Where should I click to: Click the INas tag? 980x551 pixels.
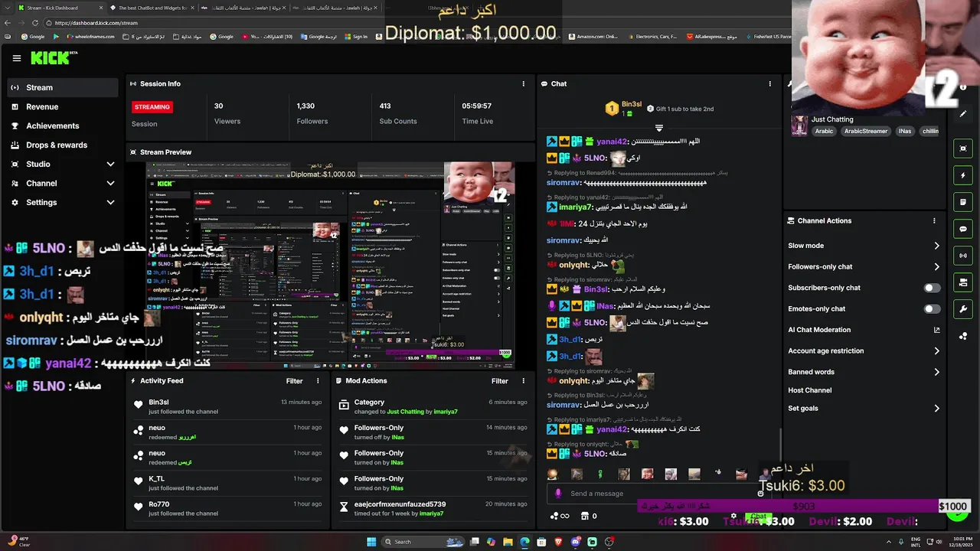(x=905, y=131)
